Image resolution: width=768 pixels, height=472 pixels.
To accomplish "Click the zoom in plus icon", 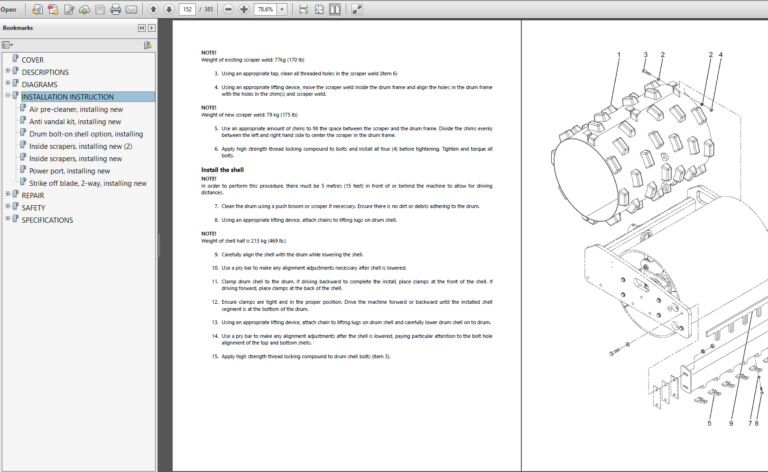I will (244, 9).
